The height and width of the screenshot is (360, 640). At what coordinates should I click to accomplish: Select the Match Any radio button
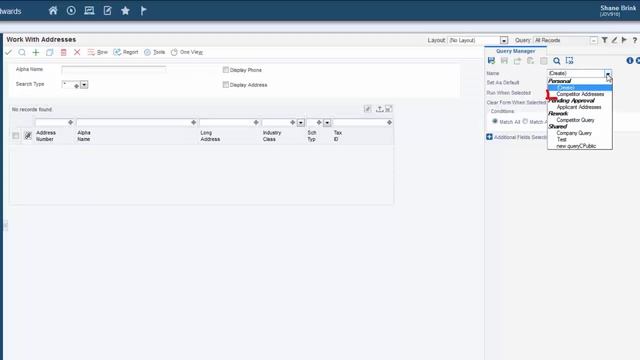[525, 122]
